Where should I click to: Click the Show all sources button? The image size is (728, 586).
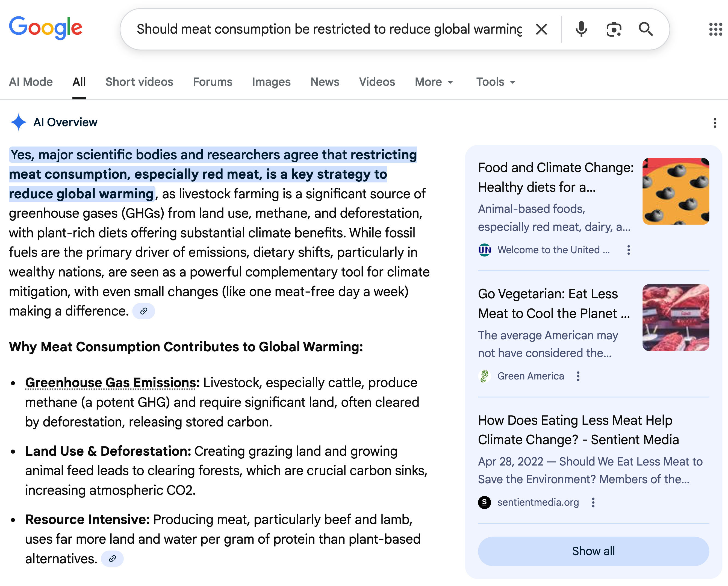593,551
